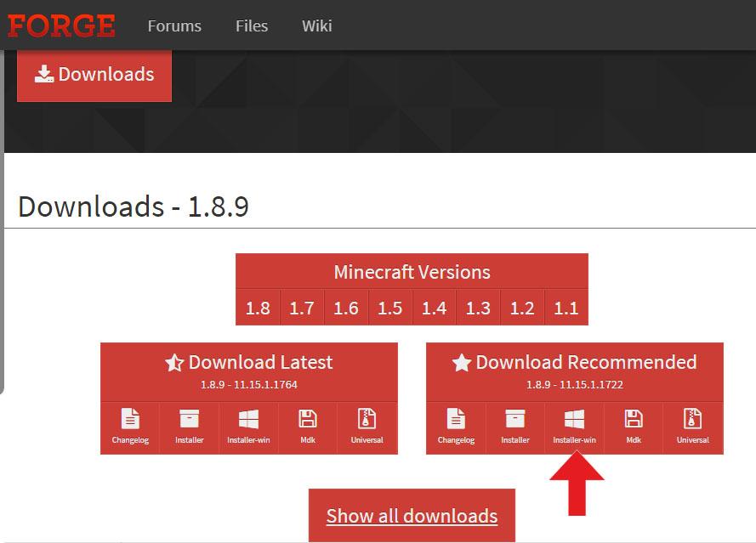Click Installer icon under Download Recommended
The width and height of the screenshot is (756, 543).
(x=515, y=426)
